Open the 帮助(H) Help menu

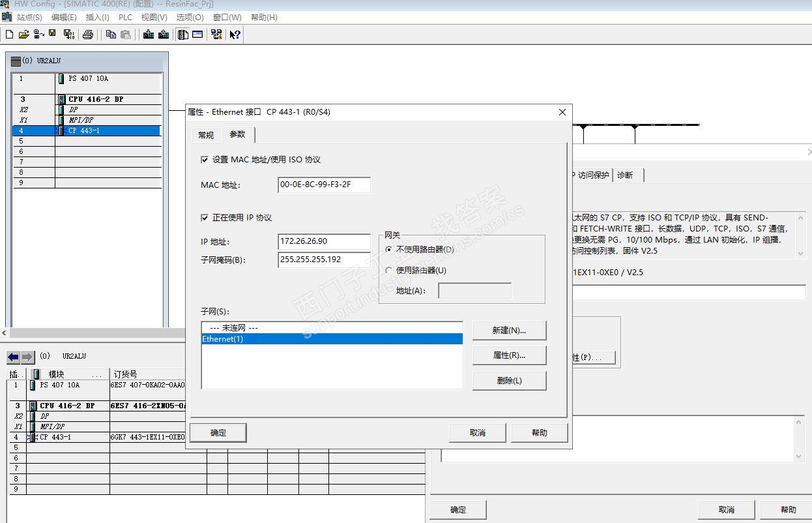point(263,18)
